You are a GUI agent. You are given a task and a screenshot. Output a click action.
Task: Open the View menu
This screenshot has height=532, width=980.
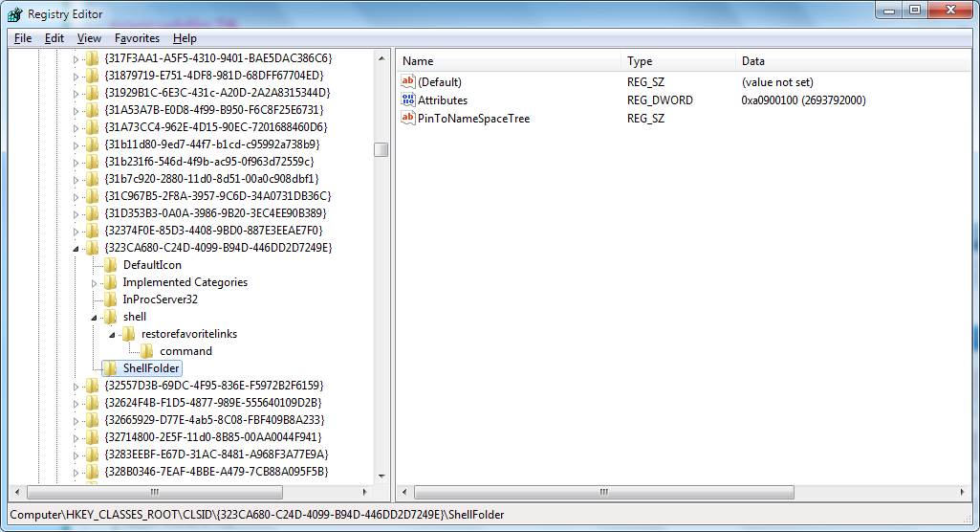tap(89, 38)
